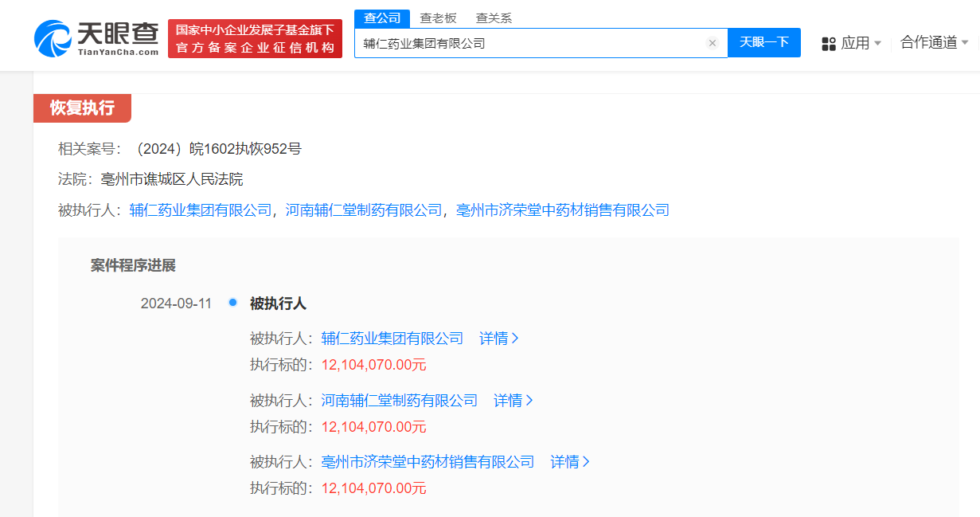Open the 亳州市济荣堂中药材销售有限公司 company link
The height and width of the screenshot is (517, 980).
click(x=565, y=210)
